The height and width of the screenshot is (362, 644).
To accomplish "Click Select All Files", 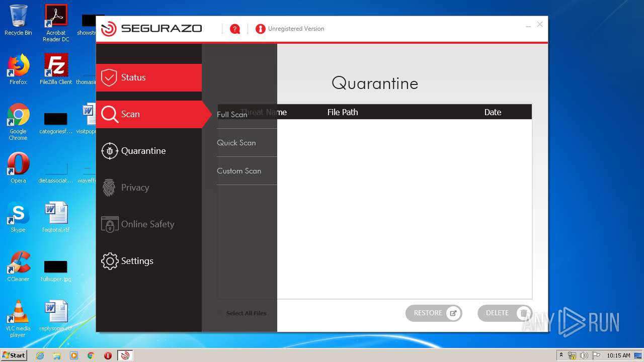I will point(246,313).
